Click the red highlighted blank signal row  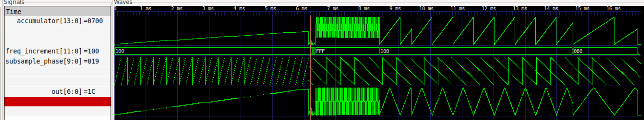(57, 102)
